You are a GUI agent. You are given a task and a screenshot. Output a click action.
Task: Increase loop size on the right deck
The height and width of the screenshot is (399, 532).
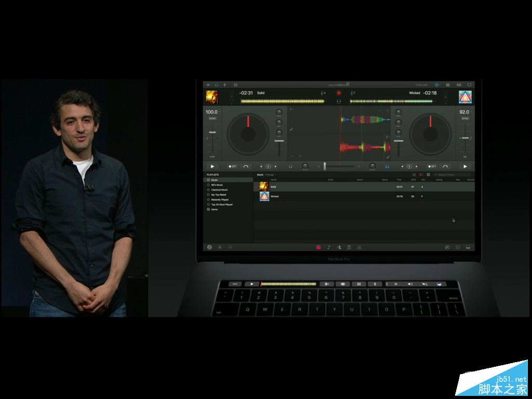(417, 167)
